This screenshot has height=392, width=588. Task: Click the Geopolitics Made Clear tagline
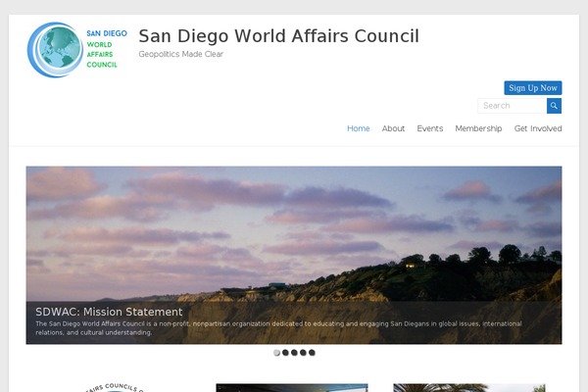pos(180,54)
